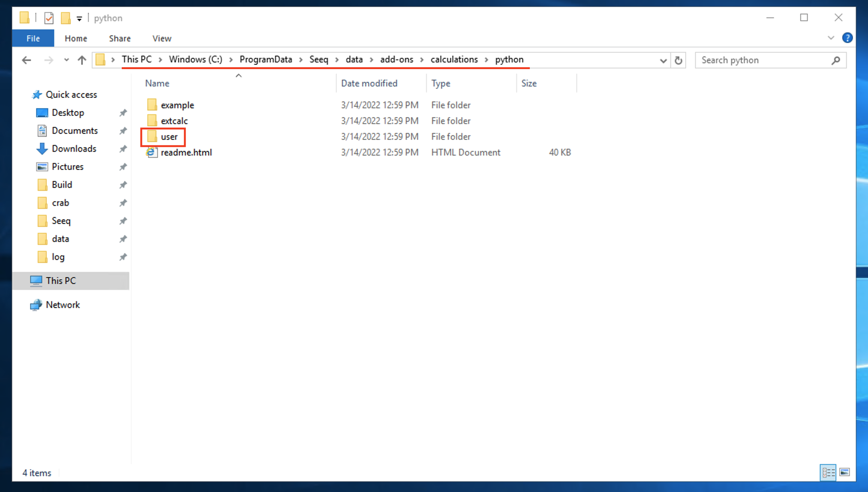868x492 pixels.
Task: Switch to details view
Action: pos(828,473)
